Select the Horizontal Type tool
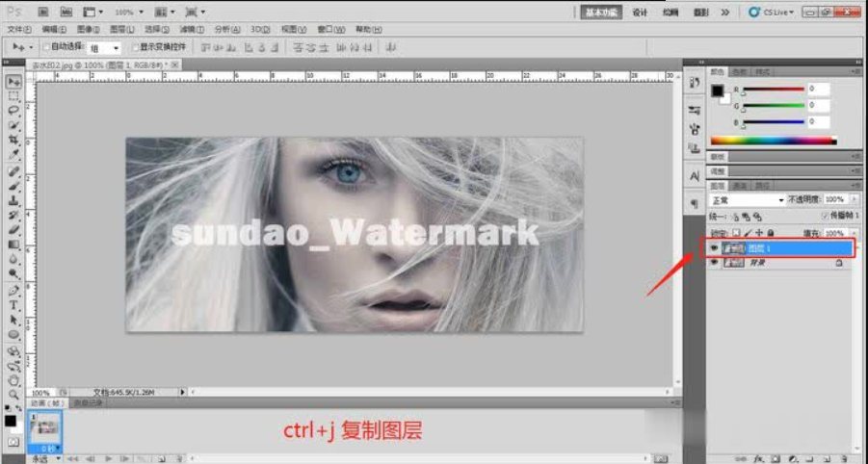This screenshot has width=868, height=464. tap(13, 305)
